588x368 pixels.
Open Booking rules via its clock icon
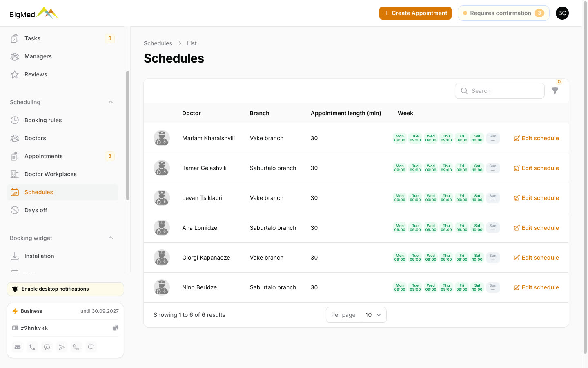pos(15,120)
